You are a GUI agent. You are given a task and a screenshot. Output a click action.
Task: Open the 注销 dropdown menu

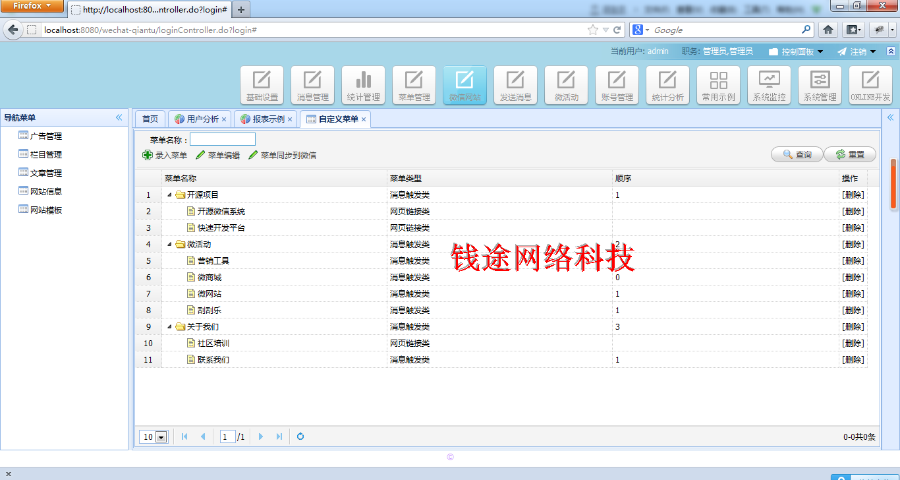(856, 51)
